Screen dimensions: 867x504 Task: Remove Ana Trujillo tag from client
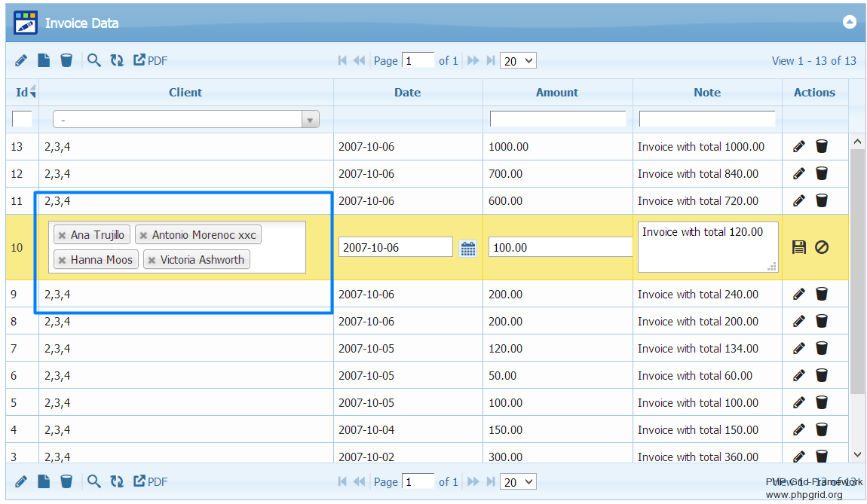[x=63, y=235]
